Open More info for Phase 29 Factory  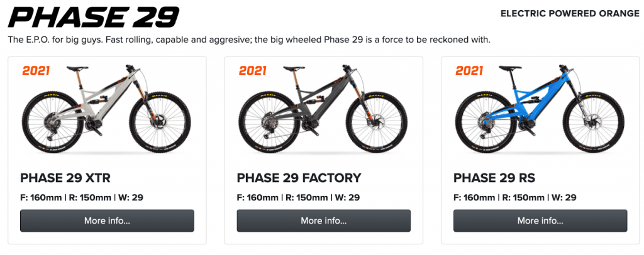tap(324, 220)
